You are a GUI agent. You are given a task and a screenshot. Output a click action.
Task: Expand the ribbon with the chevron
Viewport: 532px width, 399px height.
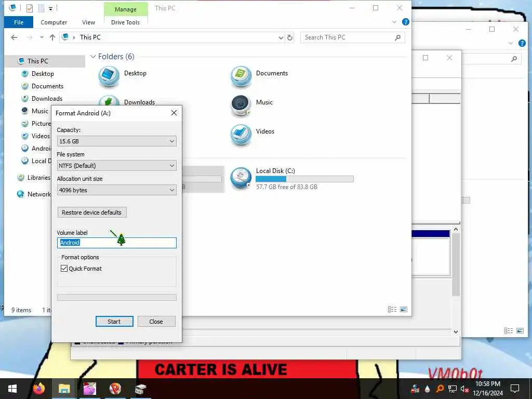coord(394,22)
